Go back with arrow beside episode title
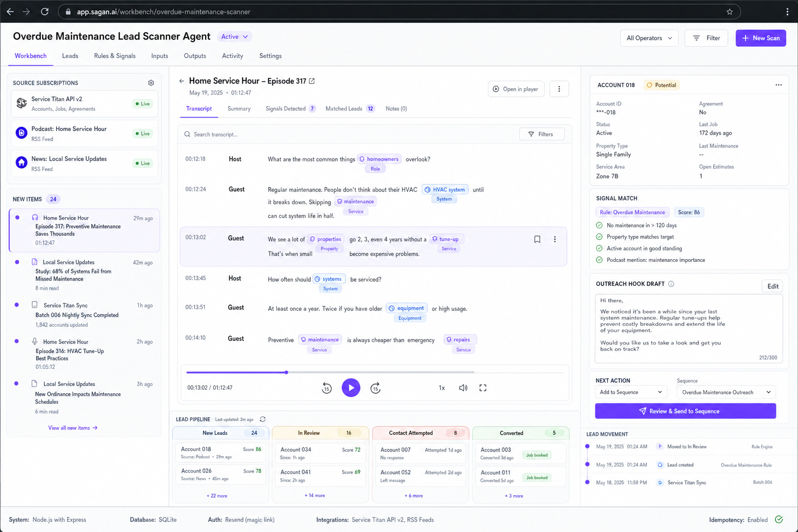Image resolution: width=798 pixels, height=532 pixels. [x=181, y=81]
